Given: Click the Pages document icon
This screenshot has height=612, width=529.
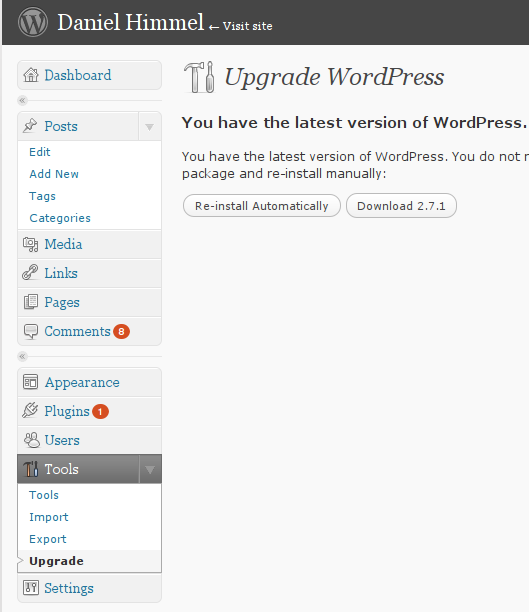Looking at the screenshot, I should [x=31, y=302].
